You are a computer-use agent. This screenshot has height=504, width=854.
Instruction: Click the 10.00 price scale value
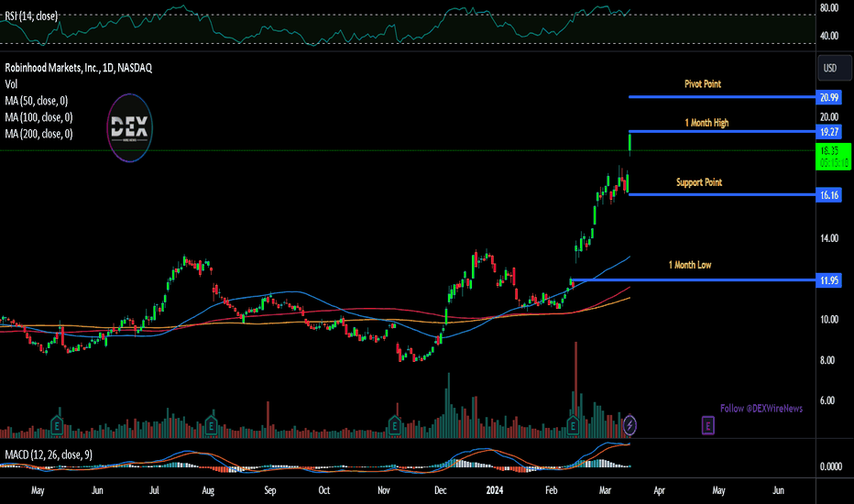pos(829,319)
